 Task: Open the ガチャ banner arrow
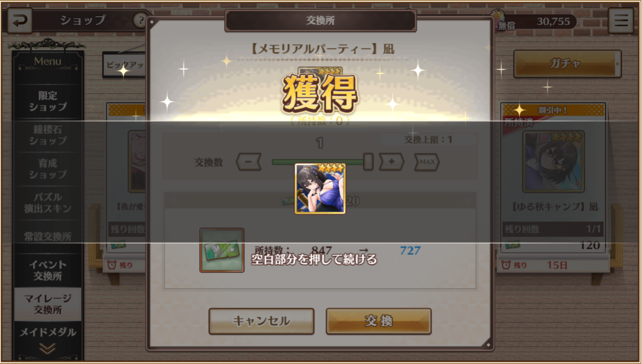pos(617,64)
